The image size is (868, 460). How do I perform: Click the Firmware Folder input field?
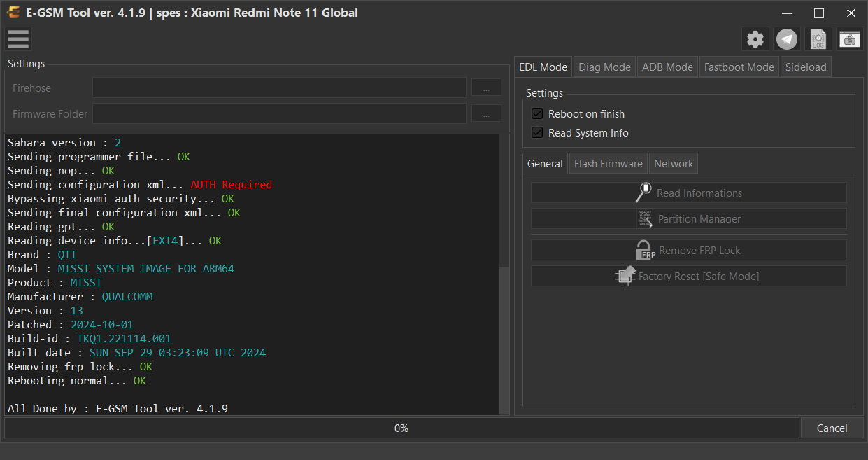coord(279,113)
